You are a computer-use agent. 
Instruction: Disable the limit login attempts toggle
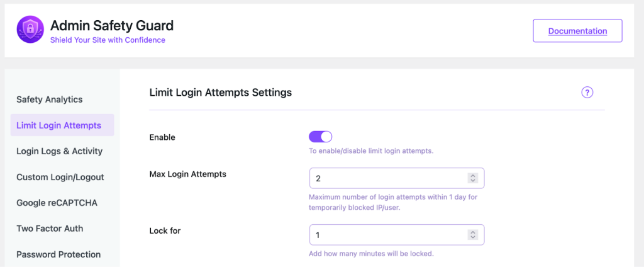(320, 137)
